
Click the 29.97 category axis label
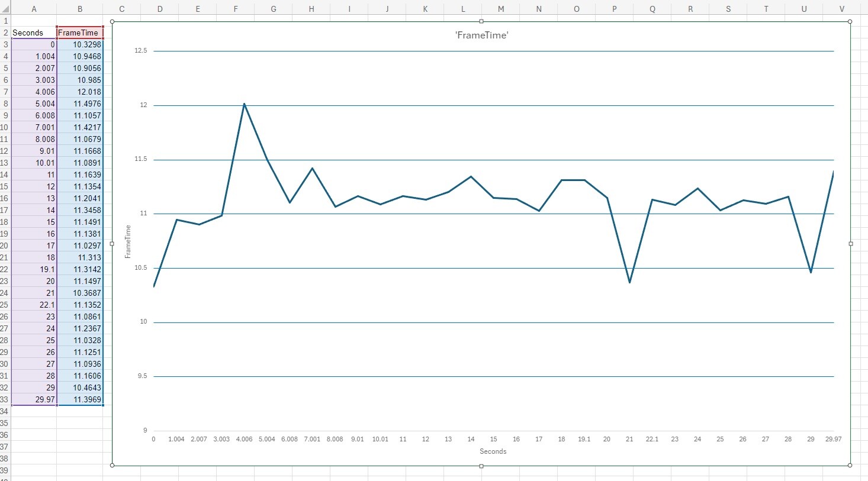834,439
